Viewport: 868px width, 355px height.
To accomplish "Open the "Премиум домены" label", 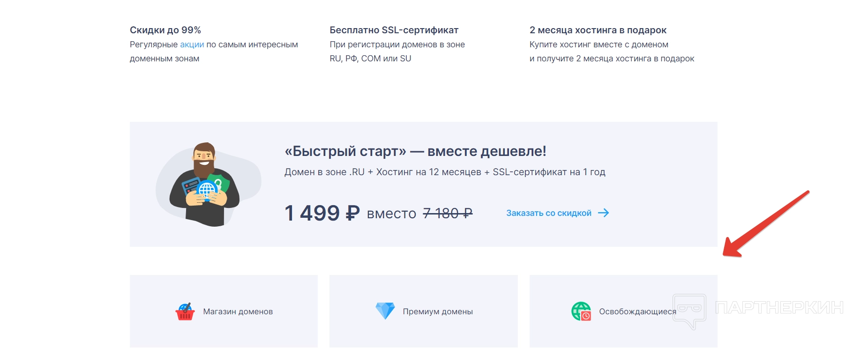I will (x=437, y=311).
